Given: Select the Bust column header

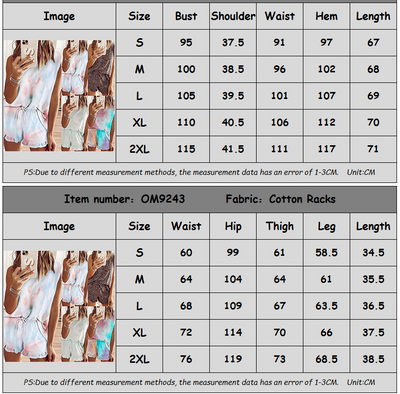Looking at the screenshot, I should [186, 16].
